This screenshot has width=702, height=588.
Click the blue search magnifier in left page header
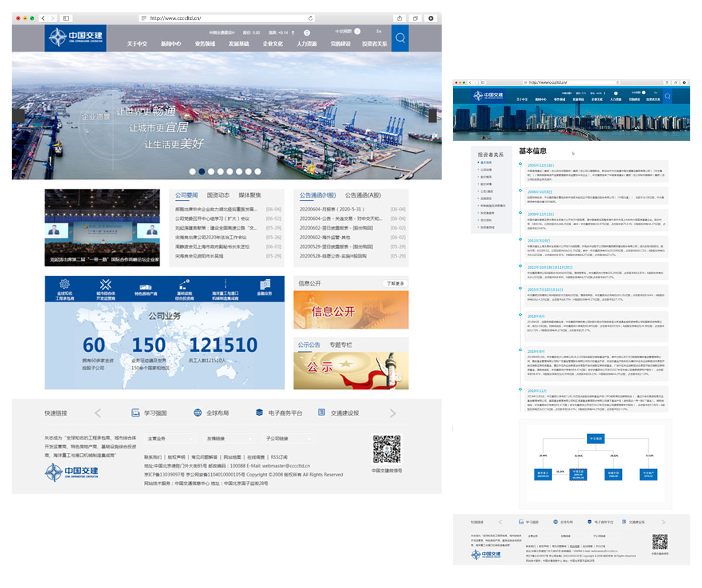click(x=400, y=39)
